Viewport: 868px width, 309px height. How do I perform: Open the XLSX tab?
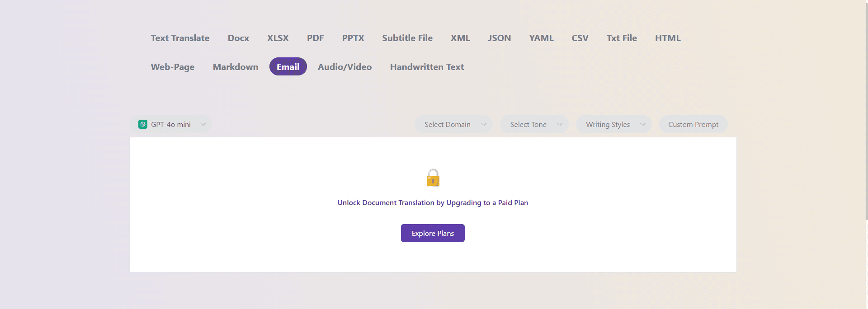[278, 38]
